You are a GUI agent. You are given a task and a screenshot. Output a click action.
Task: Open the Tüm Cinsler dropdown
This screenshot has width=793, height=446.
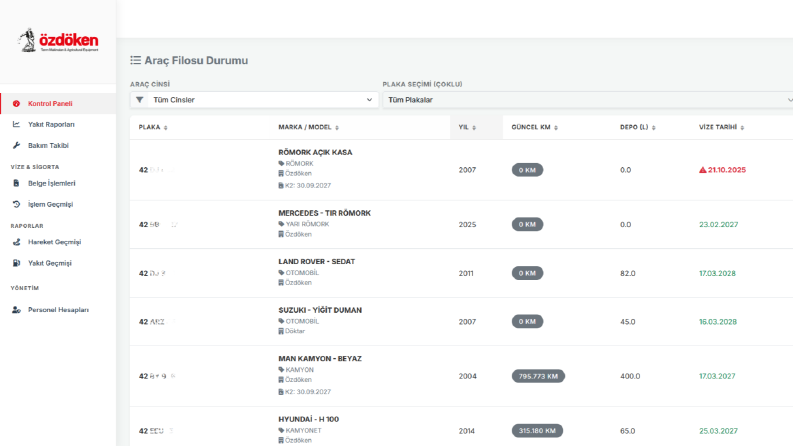pyautogui.click(x=254, y=100)
